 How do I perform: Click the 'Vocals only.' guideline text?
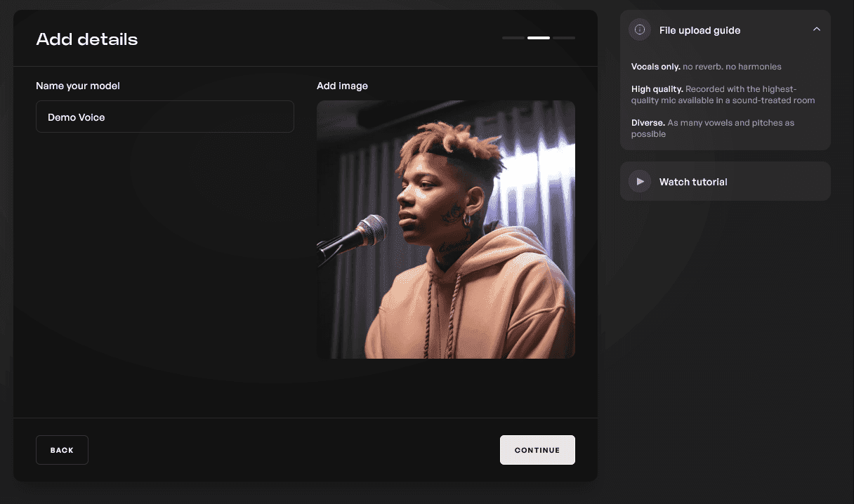point(656,67)
